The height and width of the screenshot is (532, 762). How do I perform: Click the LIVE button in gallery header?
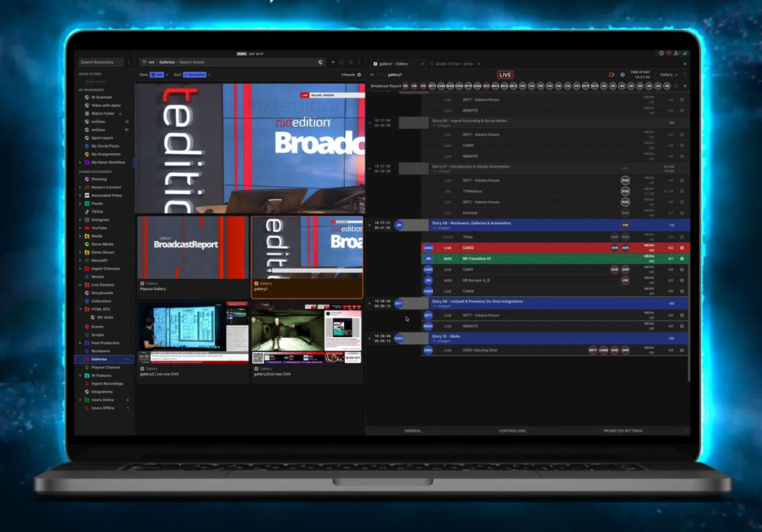(505, 75)
